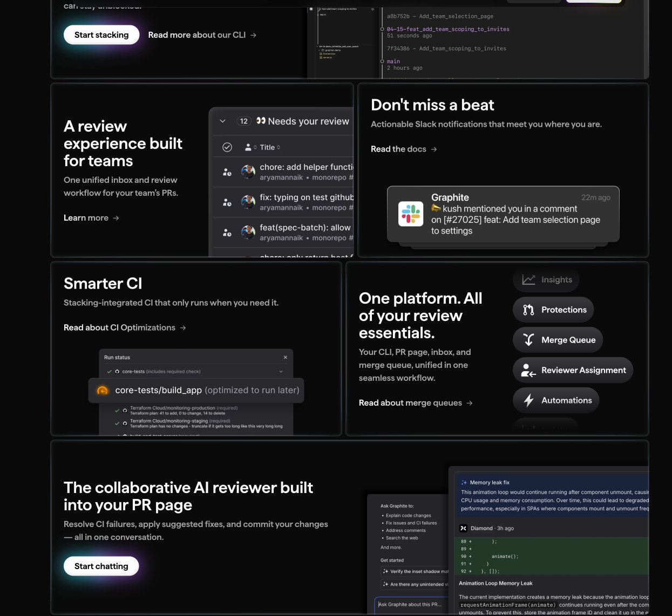Click green checkmark on monitoring-production row
This screenshot has height=616, width=672.
[x=117, y=410]
